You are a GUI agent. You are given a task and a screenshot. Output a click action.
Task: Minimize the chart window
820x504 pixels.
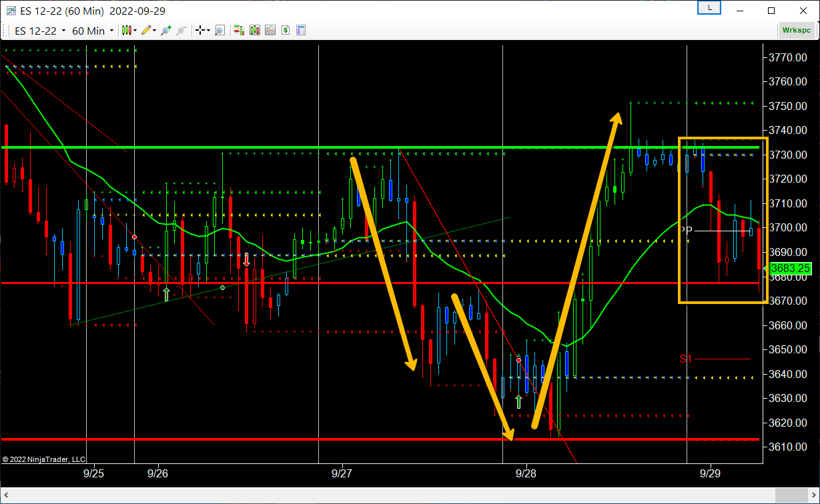(740, 11)
